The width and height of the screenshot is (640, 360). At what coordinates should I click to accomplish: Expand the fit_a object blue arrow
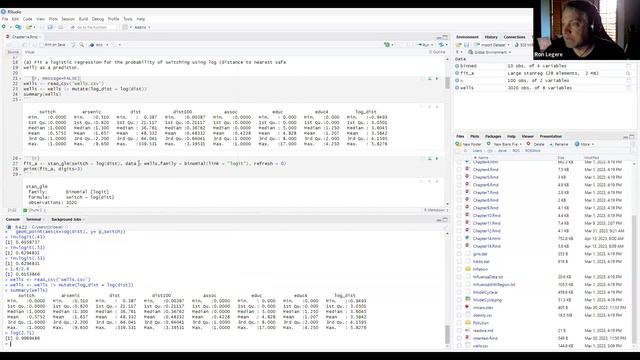457,73
